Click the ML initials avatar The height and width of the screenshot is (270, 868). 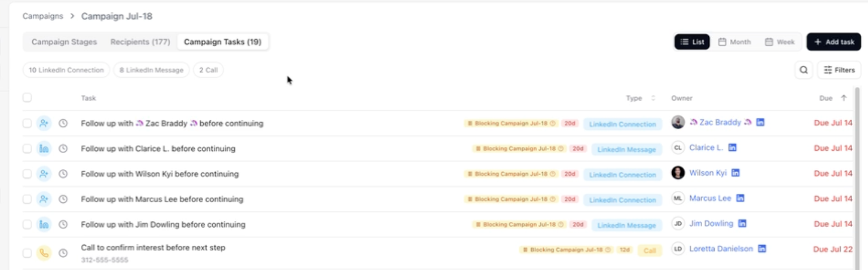678,198
